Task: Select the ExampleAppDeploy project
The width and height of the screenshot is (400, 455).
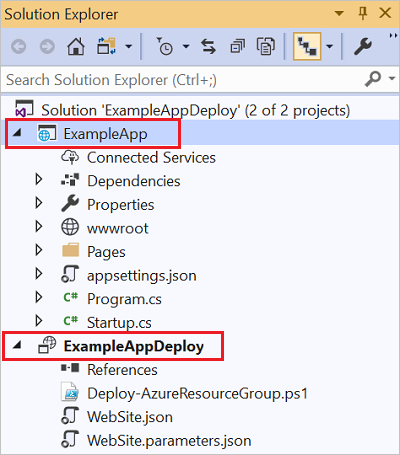Action: [x=134, y=347]
